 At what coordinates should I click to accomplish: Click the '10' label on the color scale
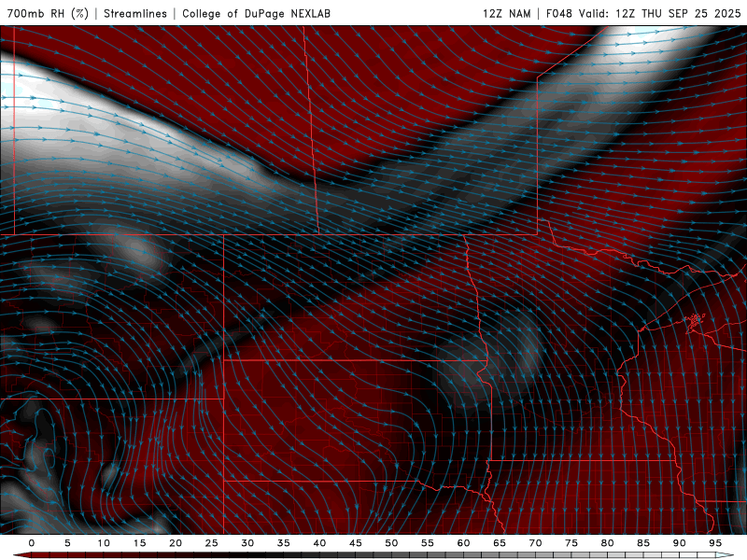pyautogui.click(x=104, y=543)
